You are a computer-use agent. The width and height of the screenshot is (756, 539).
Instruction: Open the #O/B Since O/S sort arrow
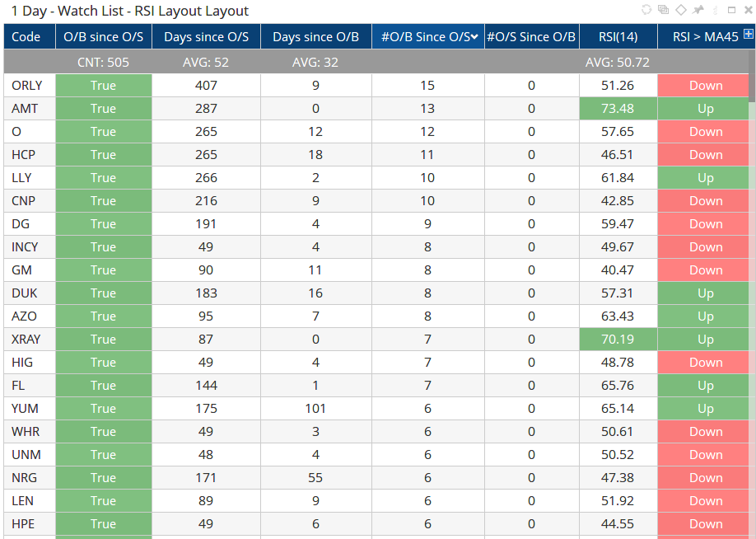[474, 37]
